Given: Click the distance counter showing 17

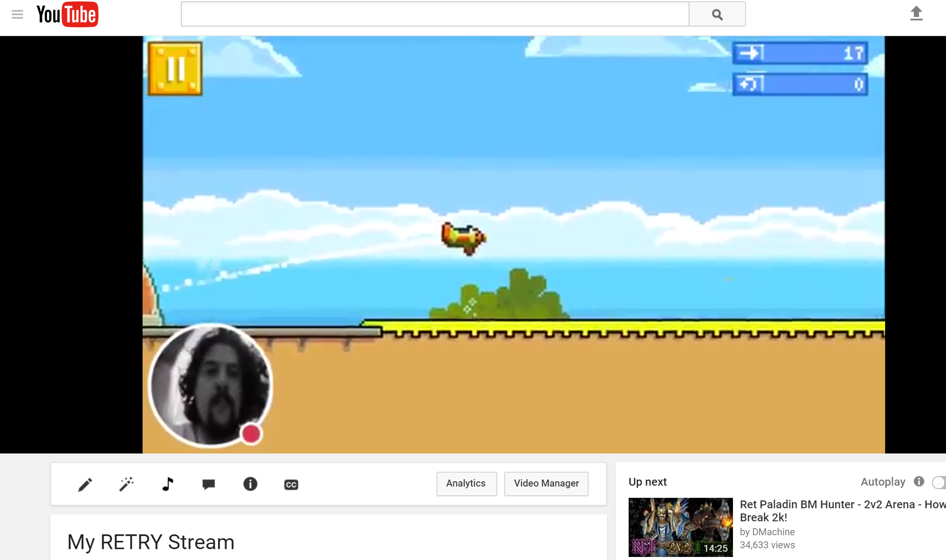Looking at the screenshot, I should [x=800, y=53].
